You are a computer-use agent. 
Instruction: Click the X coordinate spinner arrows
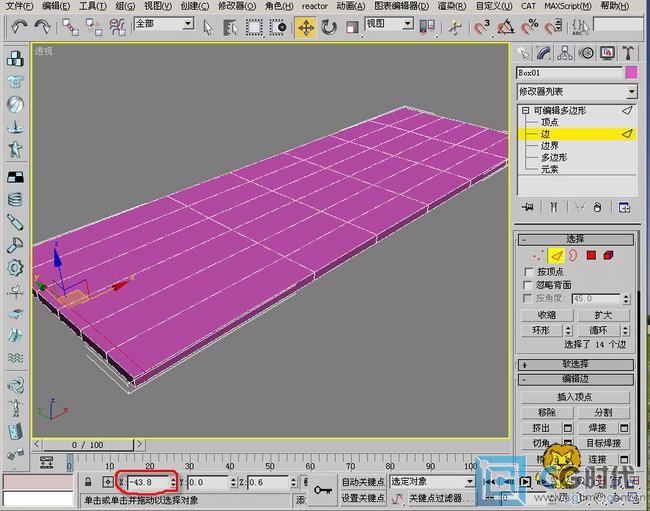click(173, 482)
